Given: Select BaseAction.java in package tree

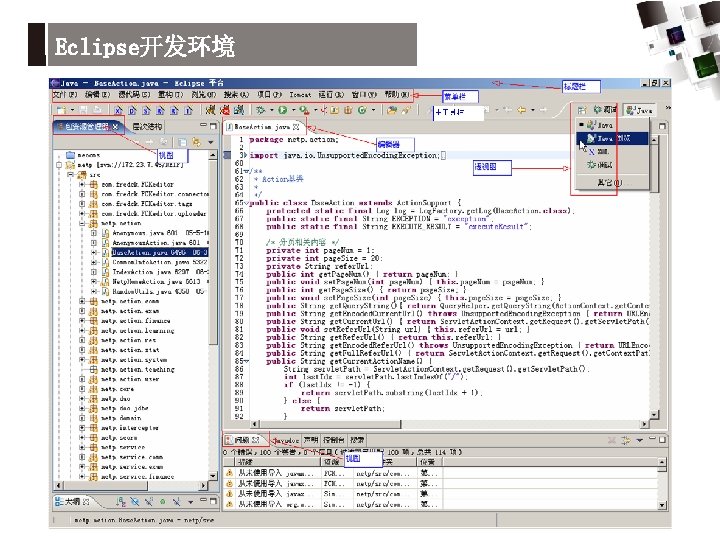Looking at the screenshot, I should (159, 253).
